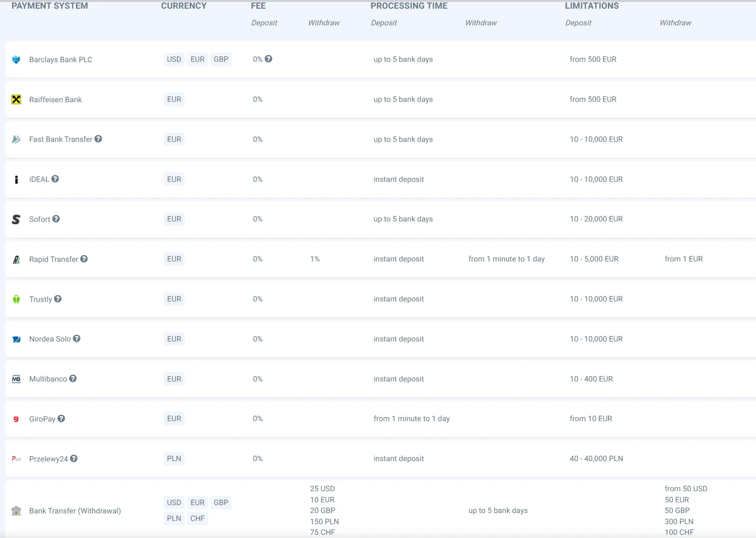
Task: Click '25 USD' withdrawal fee
Action: [323, 489]
